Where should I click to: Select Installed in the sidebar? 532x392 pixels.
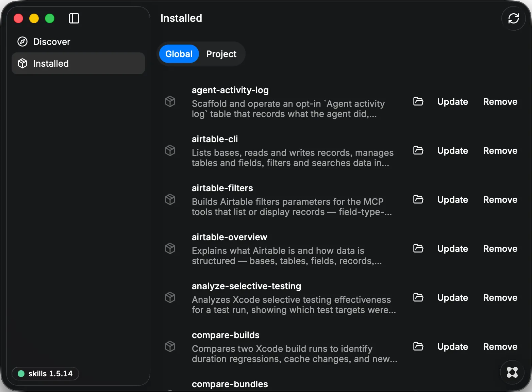tap(78, 63)
